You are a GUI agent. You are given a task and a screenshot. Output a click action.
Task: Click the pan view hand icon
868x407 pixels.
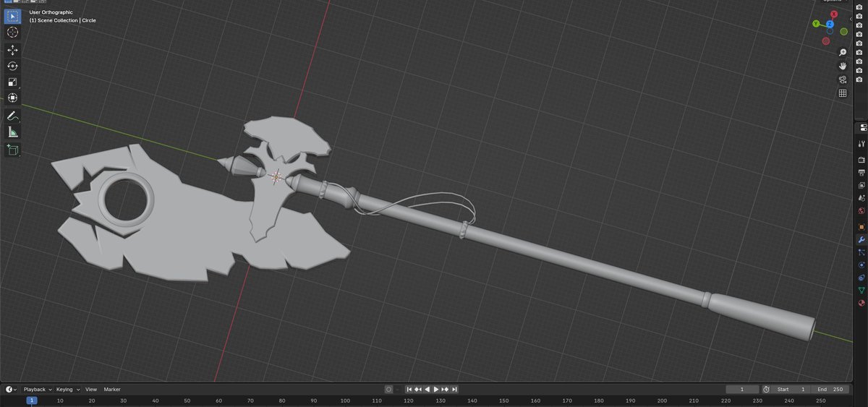(x=843, y=66)
